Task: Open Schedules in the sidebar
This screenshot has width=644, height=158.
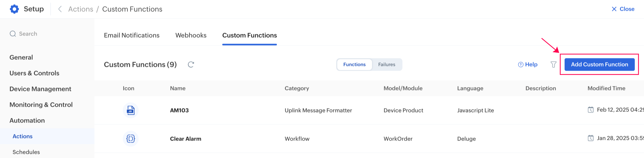Action: (x=26, y=152)
